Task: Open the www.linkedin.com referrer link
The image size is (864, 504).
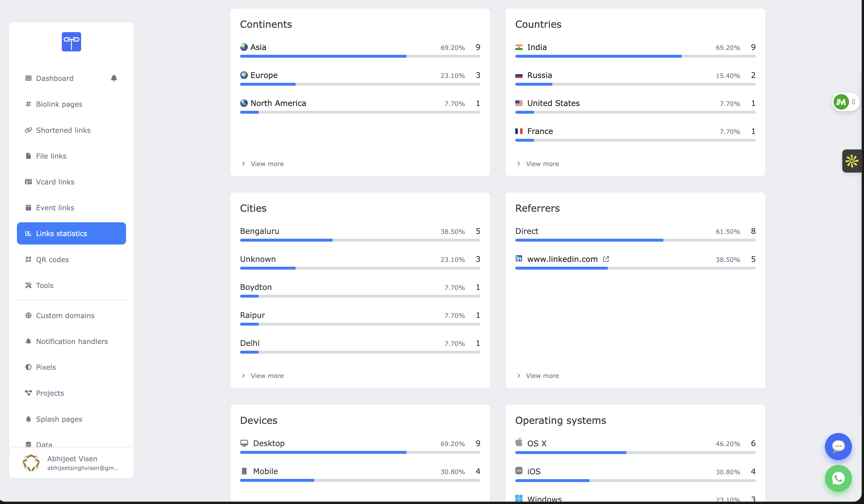Action: pyautogui.click(x=562, y=259)
